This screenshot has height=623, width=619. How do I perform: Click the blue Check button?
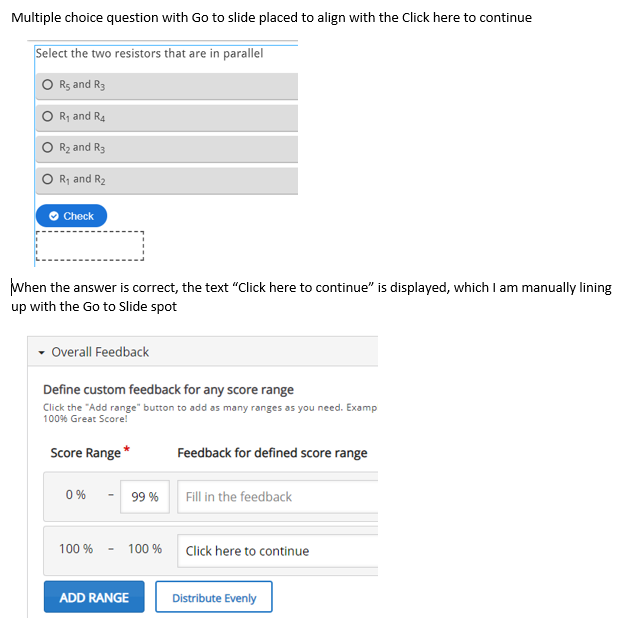coord(72,216)
